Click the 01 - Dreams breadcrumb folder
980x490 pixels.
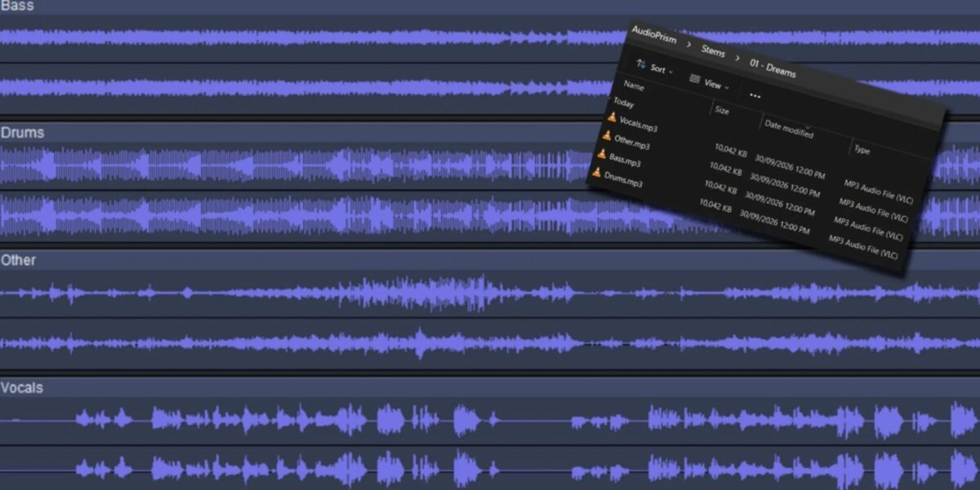click(x=773, y=69)
